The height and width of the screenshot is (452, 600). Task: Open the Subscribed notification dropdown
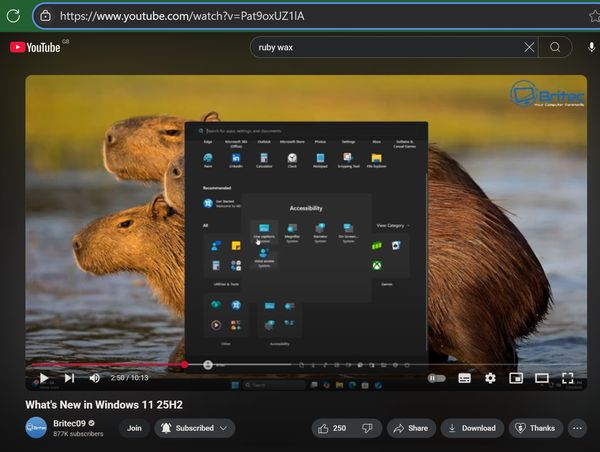pos(195,428)
